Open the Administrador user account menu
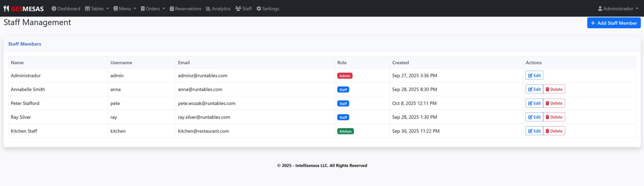This screenshot has width=644, height=186. (618, 8)
